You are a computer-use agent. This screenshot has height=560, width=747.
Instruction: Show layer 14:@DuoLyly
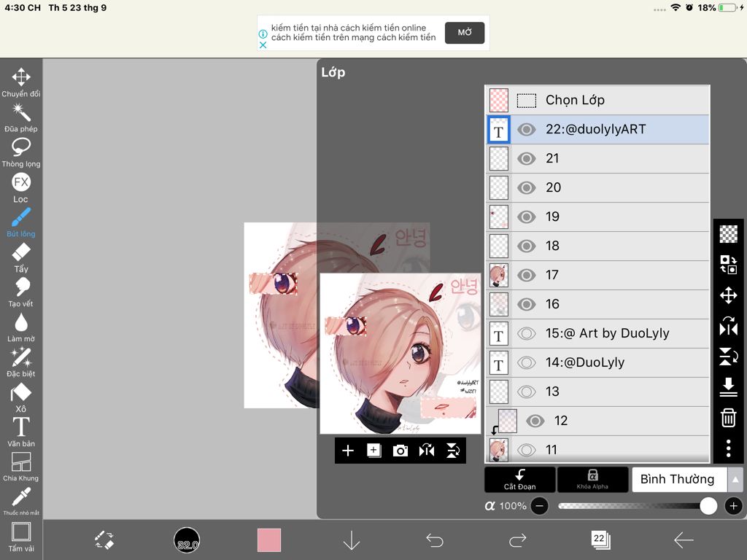pyautogui.click(x=527, y=363)
